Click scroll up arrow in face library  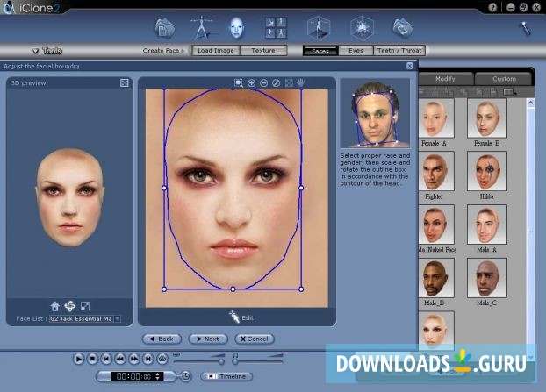(531, 103)
